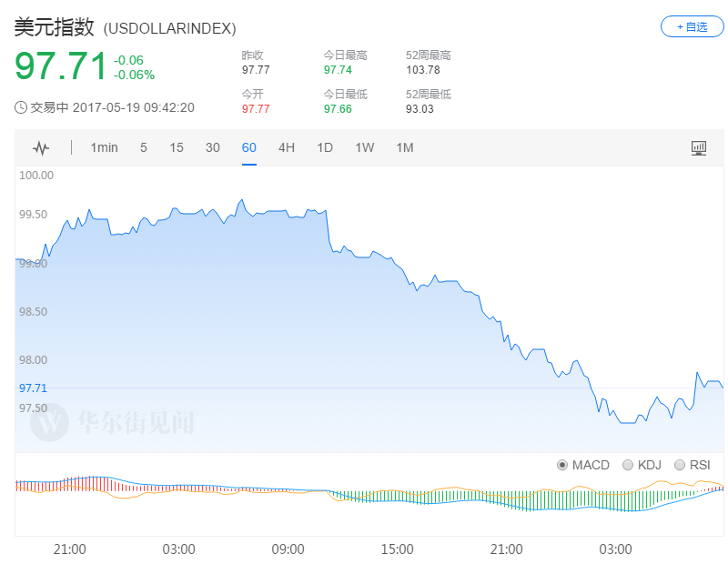Open the 1M monthly chart tab
Viewport: 728px width, 574px height.
click(405, 148)
